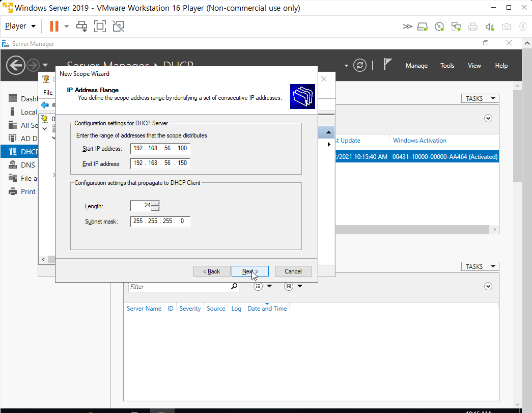Click the printer device icon

pos(472,26)
